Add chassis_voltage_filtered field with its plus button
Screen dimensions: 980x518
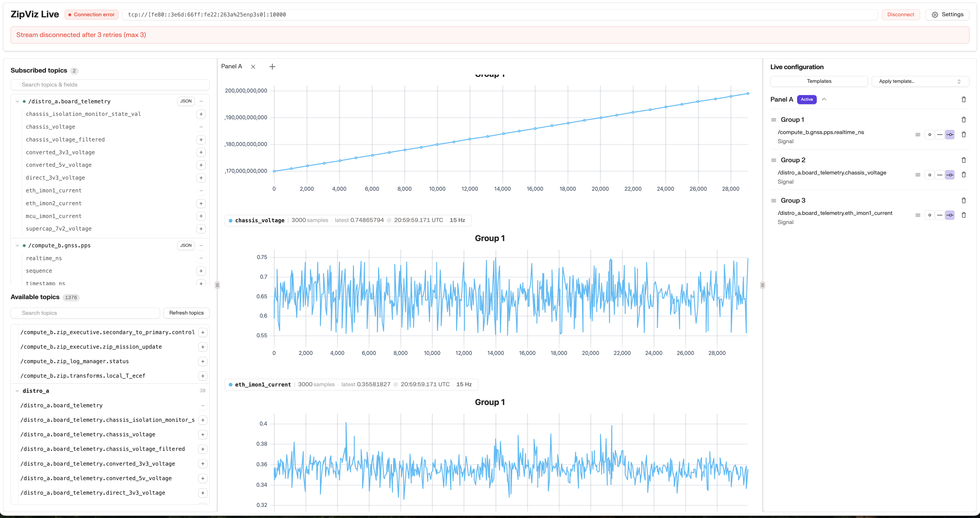(x=201, y=139)
